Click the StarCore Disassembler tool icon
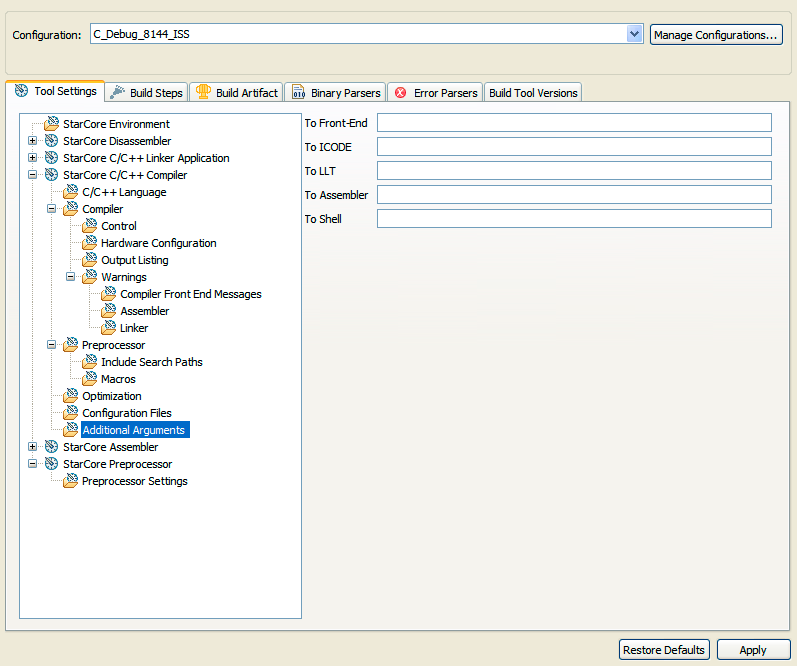This screenshot has width=797, height=666. tap(51, 141)
